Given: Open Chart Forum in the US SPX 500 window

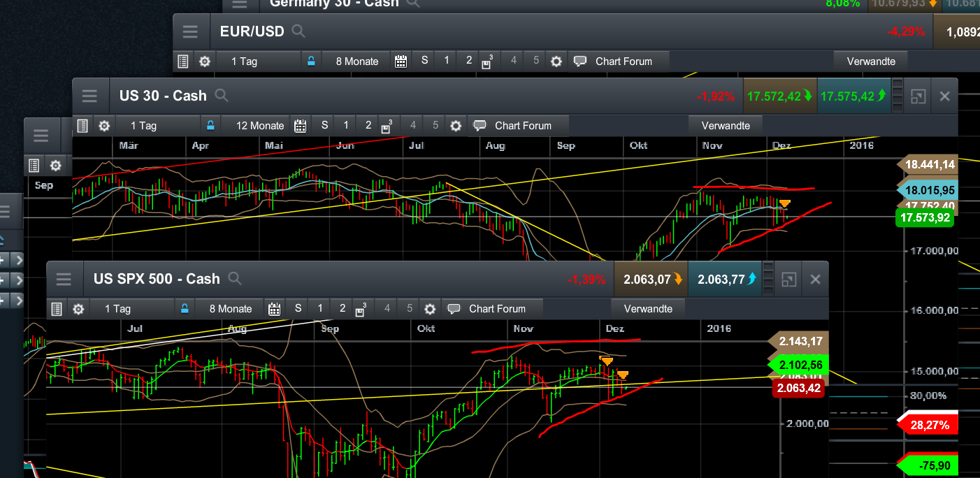Looking at the screenshot, I should 493,308.
